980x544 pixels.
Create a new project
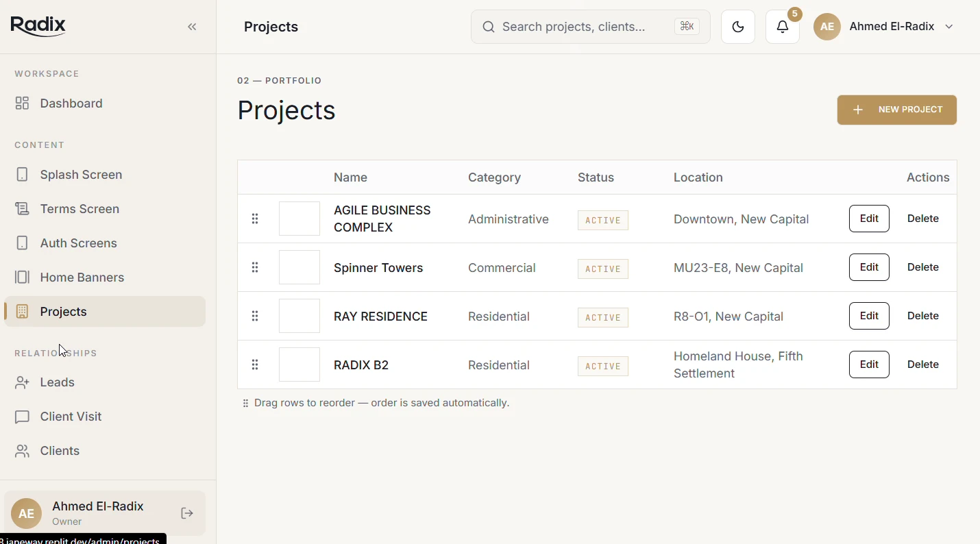tap(897, 110)
